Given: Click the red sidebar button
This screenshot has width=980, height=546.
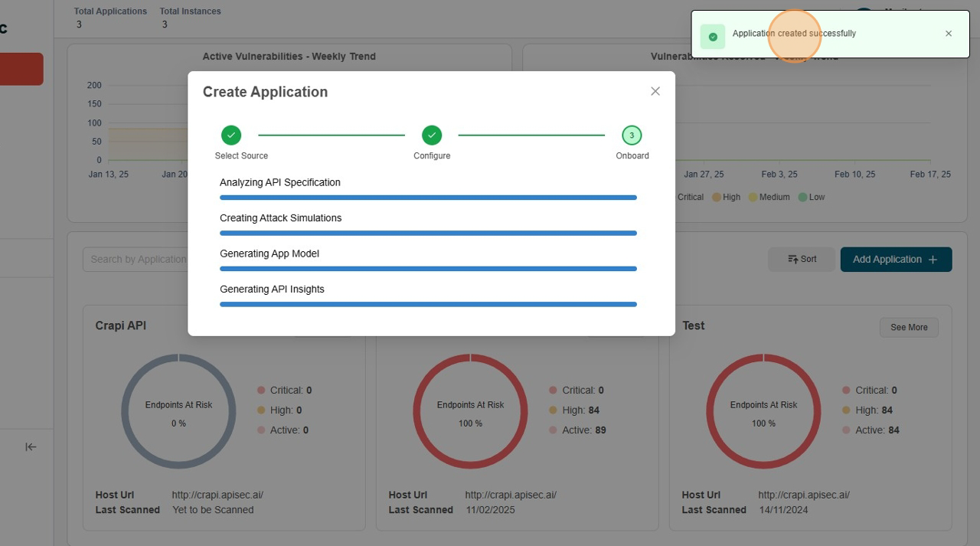Looking at the screenshot, I should click(x=21, y=69).
